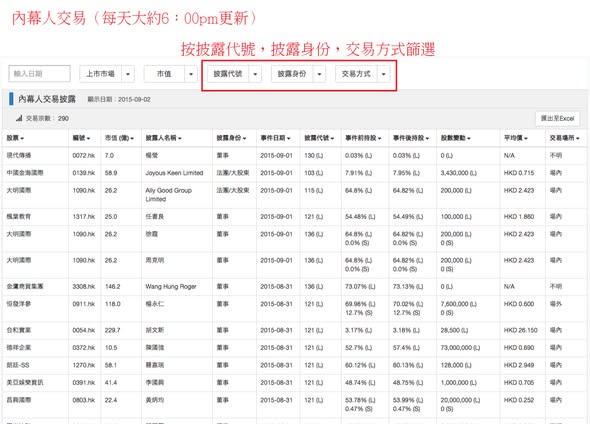Screen dimensions: 590x424
Task: Sort by the 事件日期 column header
Action: tap(275, 138)
